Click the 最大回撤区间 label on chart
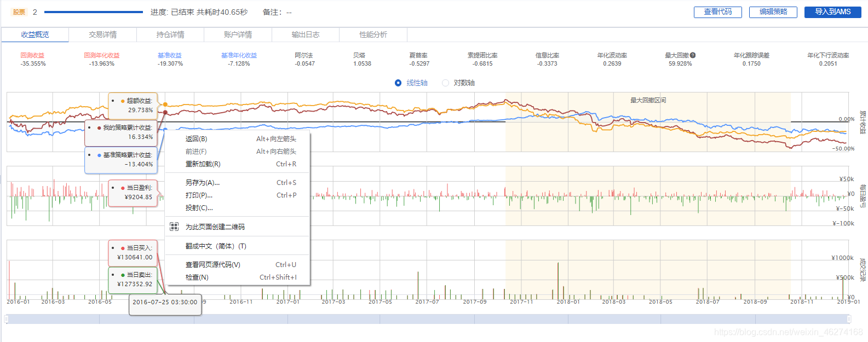This screenshot has width=868, height=342. click(x=648, y=100)
